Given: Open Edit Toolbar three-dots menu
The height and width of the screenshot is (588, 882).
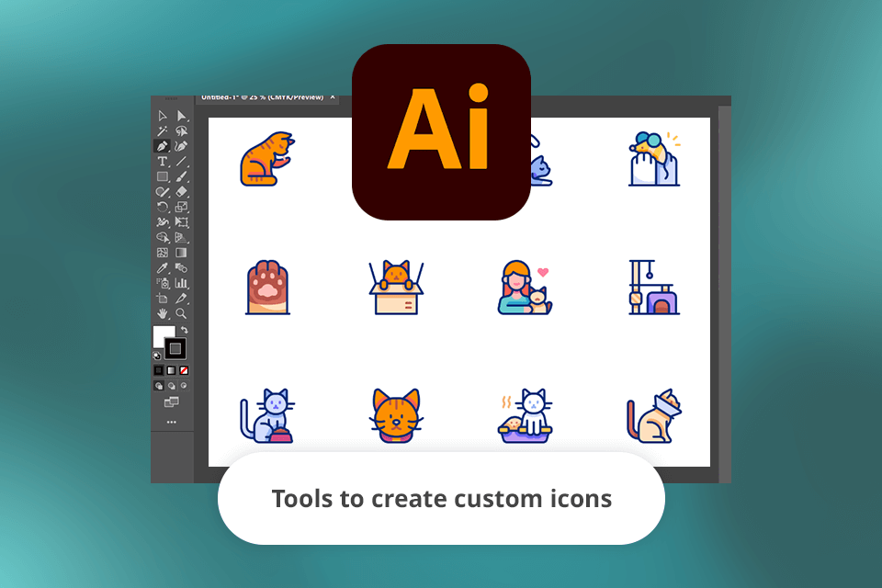Looking at the screenshot, I should click(x=171, y=422).
